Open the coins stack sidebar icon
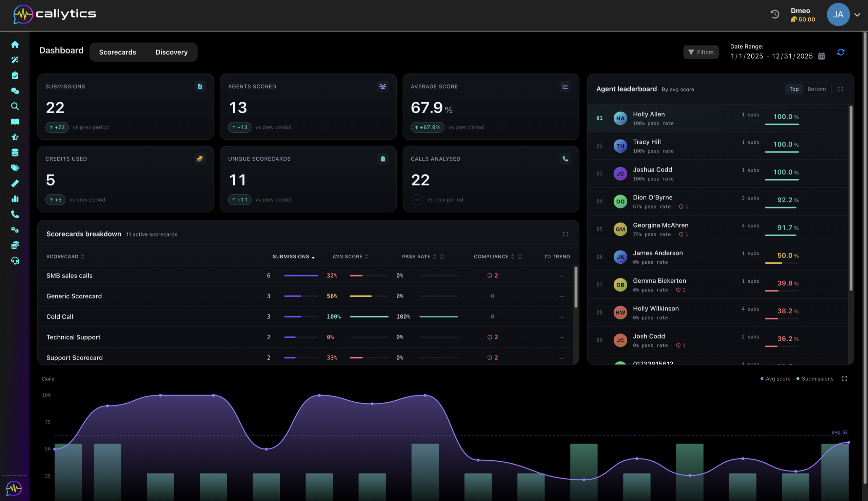This screenshot has width=868, height=501. 15,245
